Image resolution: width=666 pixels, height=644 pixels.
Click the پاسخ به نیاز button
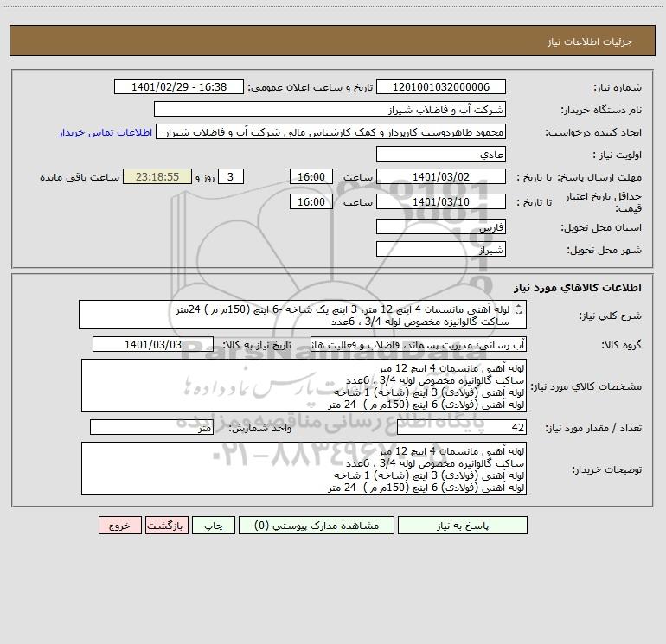(463, 526)
